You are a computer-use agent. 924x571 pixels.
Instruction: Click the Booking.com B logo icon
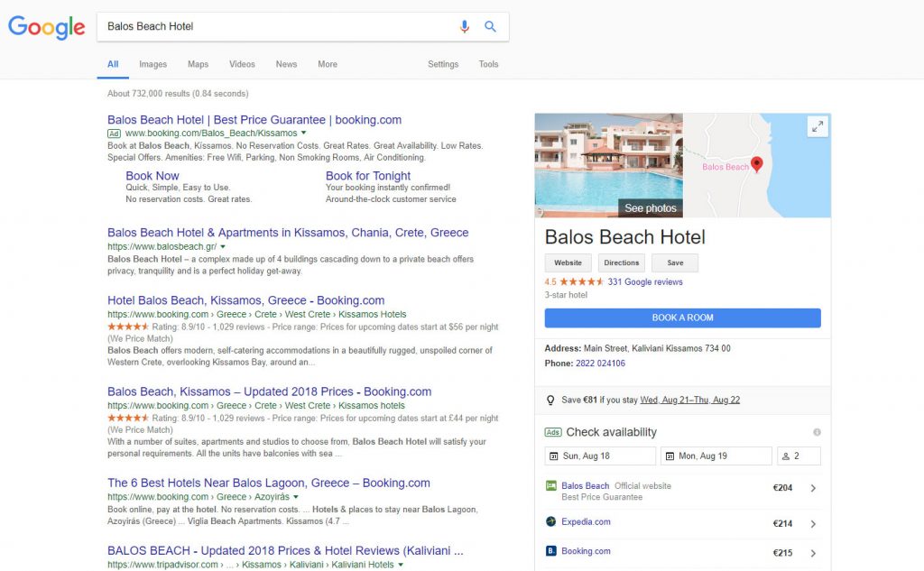551,551
